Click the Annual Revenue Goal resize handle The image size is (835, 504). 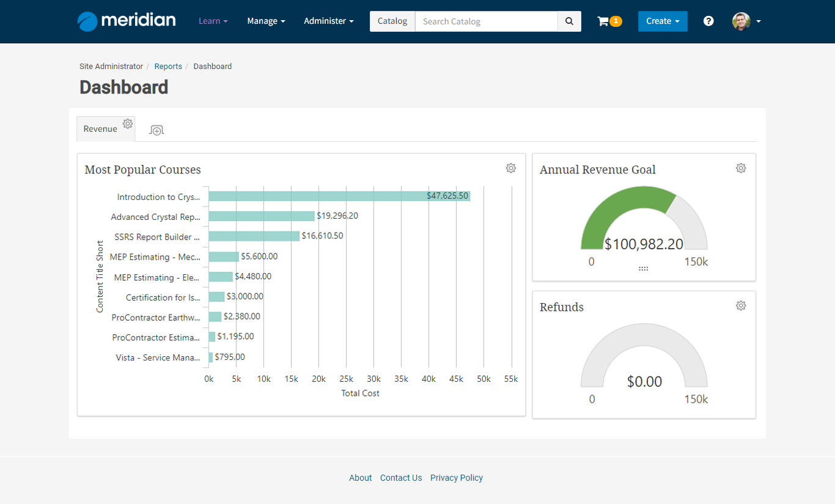(643, 268)
